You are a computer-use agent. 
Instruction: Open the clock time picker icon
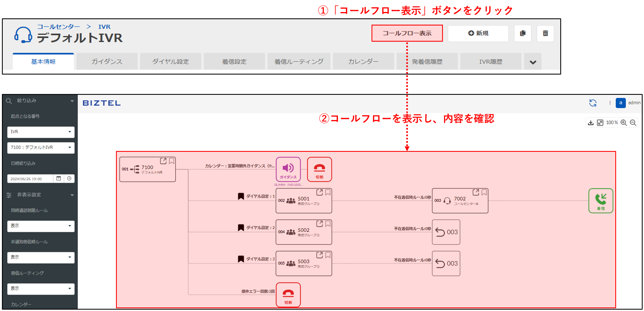pyautogui.click(x=69, y=179)
